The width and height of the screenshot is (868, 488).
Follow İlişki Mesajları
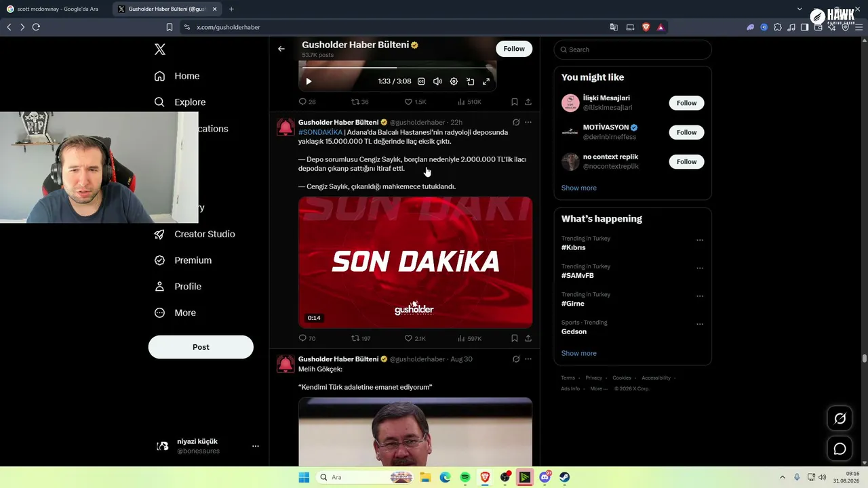point(686,103)
